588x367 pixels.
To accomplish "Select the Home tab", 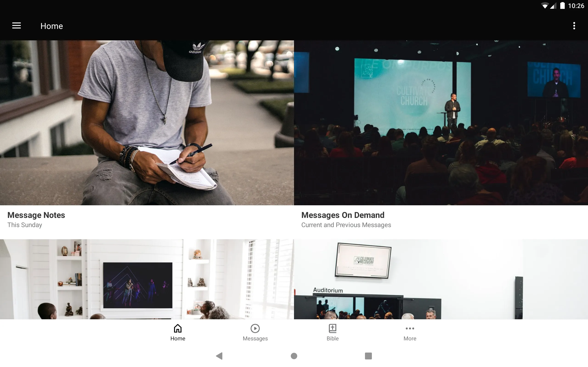I will click(177, 332).
